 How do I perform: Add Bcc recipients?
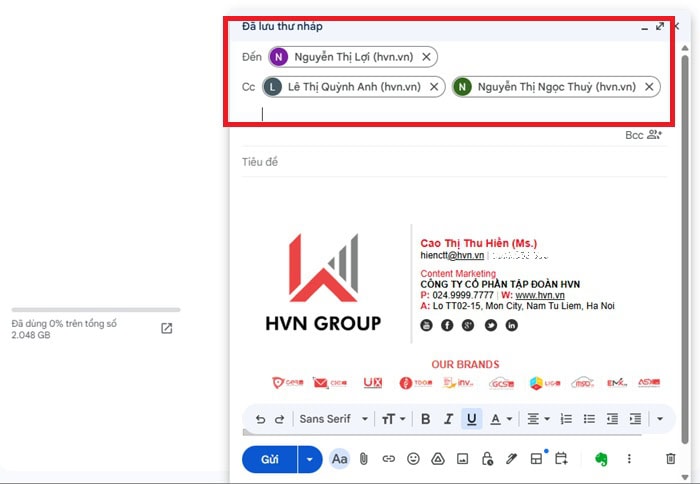pyautogui.click(x=634, y=135)
